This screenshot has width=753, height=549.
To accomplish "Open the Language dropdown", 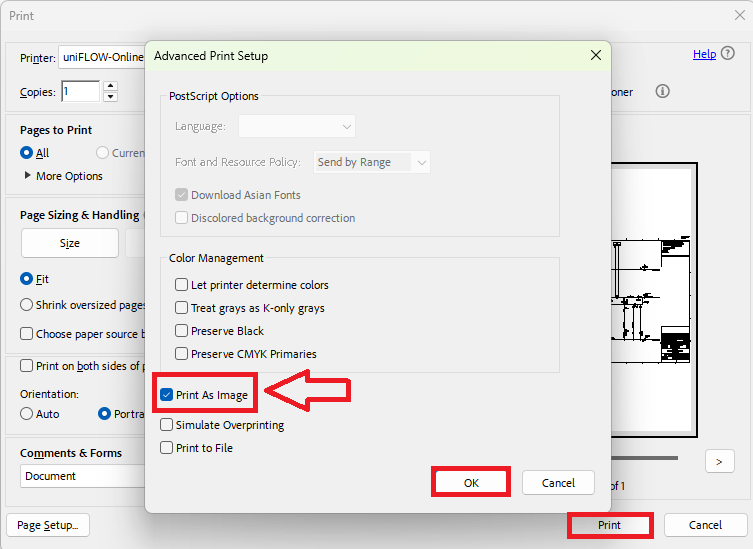I will click(x=297, y=126).
